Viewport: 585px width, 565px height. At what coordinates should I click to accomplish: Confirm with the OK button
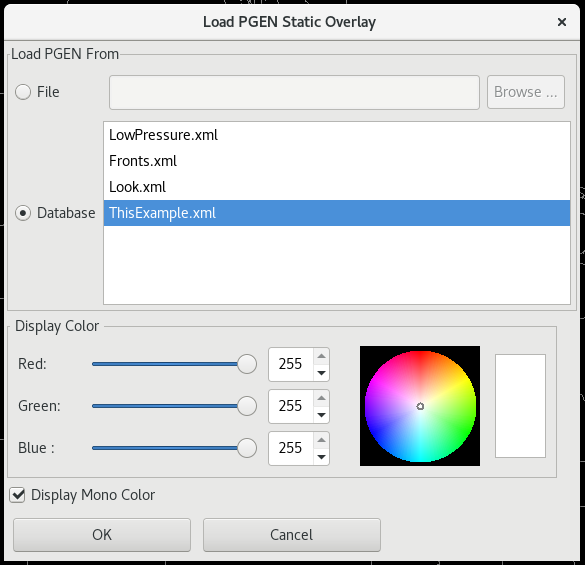click(x=102, y=535)
